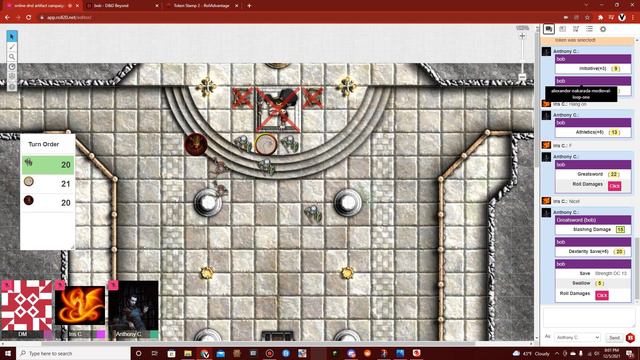Click the pink color square by Iris C. name
The image size is (640, 360).
click(100, 335)
